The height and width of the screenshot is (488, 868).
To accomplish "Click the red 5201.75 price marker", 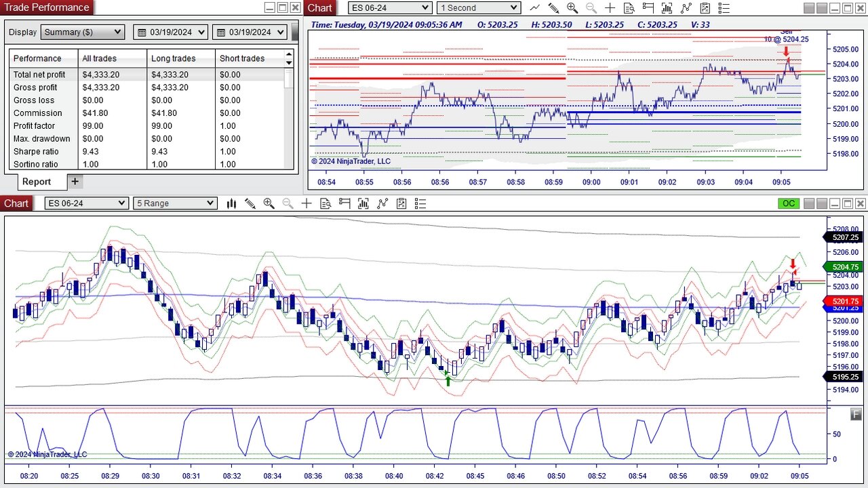I will 842,301.
